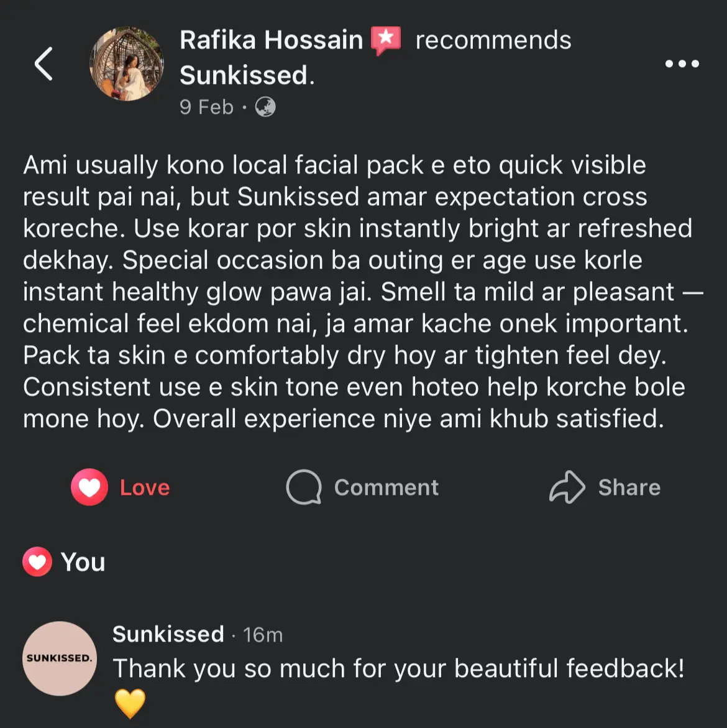Click the Comment button label
Viewport: 727px width, 728px height.
pos(386,487)
